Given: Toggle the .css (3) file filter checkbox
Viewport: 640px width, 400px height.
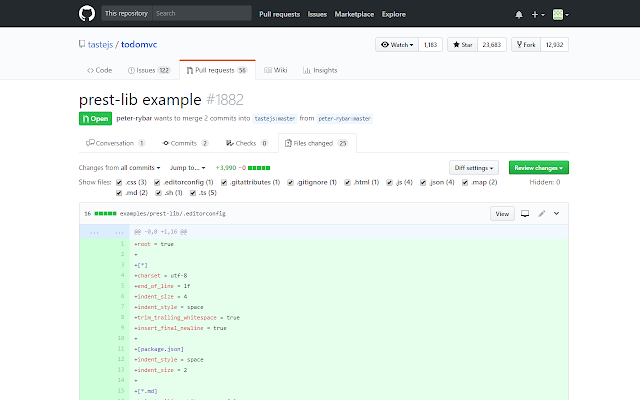Looking at the screenshot, I should click(119, 182).
